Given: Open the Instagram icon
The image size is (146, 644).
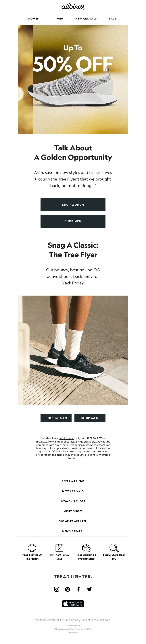Looking at the screenshot, I should click(57, 589).
